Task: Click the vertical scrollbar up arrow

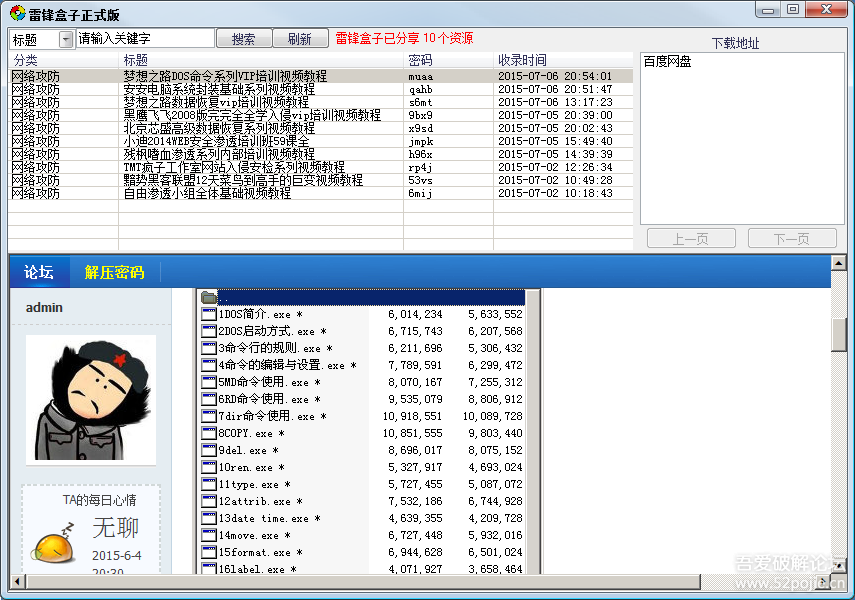Action: (839, 263)
